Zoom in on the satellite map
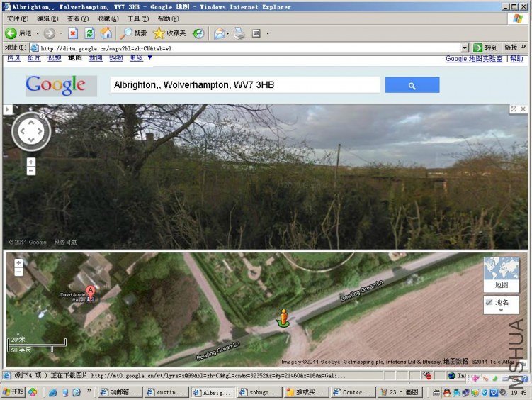 click(18, 262)
